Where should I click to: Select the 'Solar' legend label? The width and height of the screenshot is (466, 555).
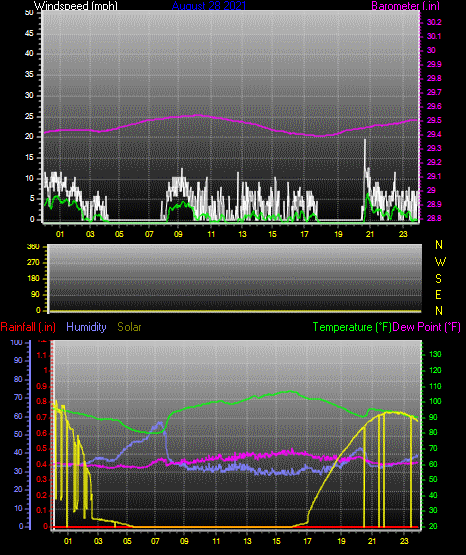pyautogui.click(x=129, y=327)
